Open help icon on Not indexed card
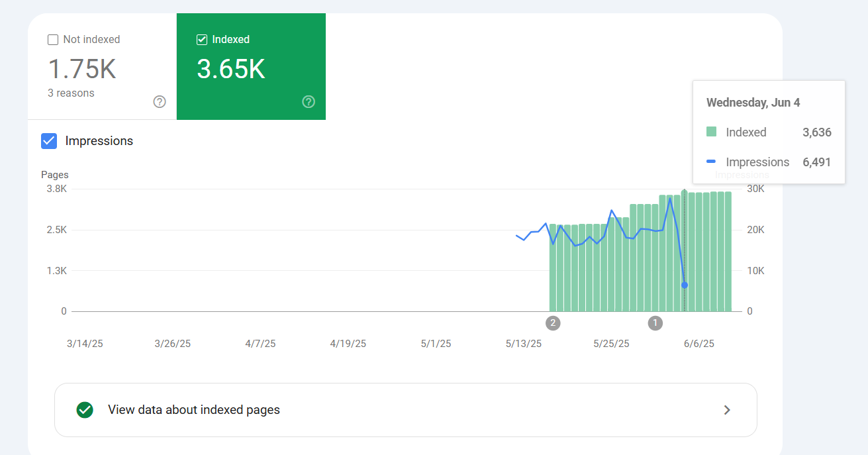This screenshot has height=455, width=868. click(x=160, y=102)
